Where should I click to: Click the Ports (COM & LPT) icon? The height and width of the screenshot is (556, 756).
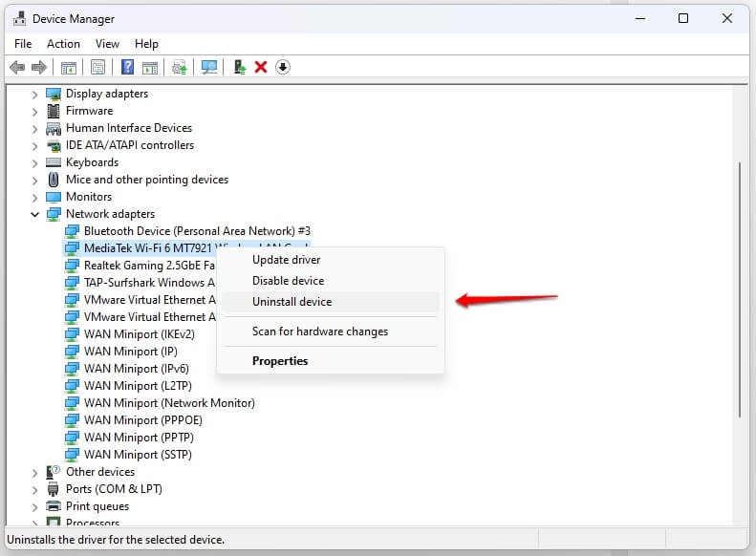click(x=53, y=489)
